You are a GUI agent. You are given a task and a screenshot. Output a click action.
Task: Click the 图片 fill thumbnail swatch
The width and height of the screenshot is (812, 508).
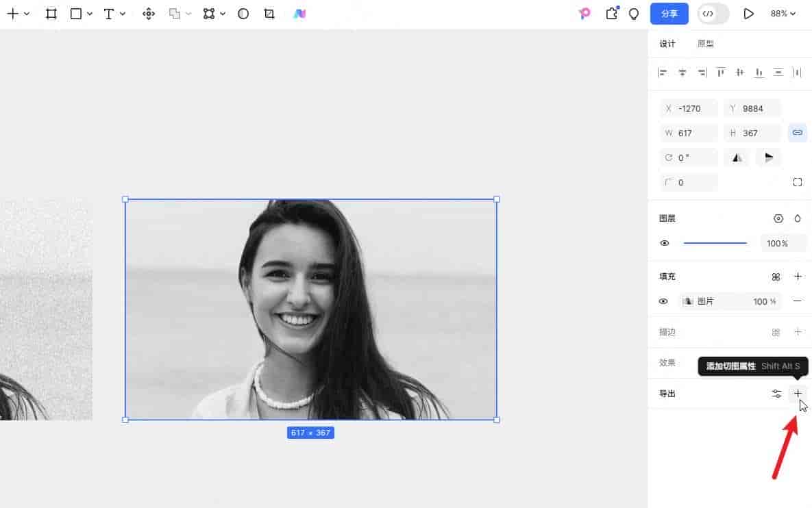click(688, 302)
